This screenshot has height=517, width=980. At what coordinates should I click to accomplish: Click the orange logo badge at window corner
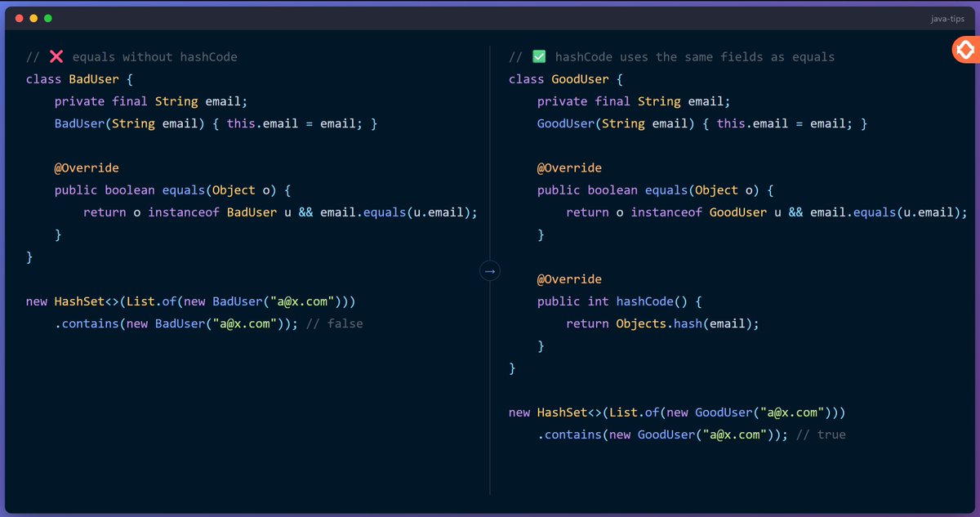(x=965, y=51)
